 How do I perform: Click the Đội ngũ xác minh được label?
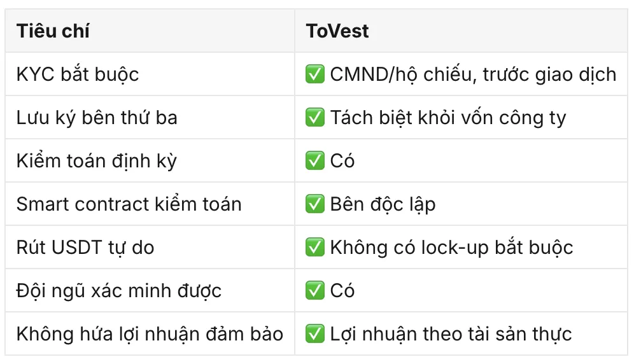point(119,291)
